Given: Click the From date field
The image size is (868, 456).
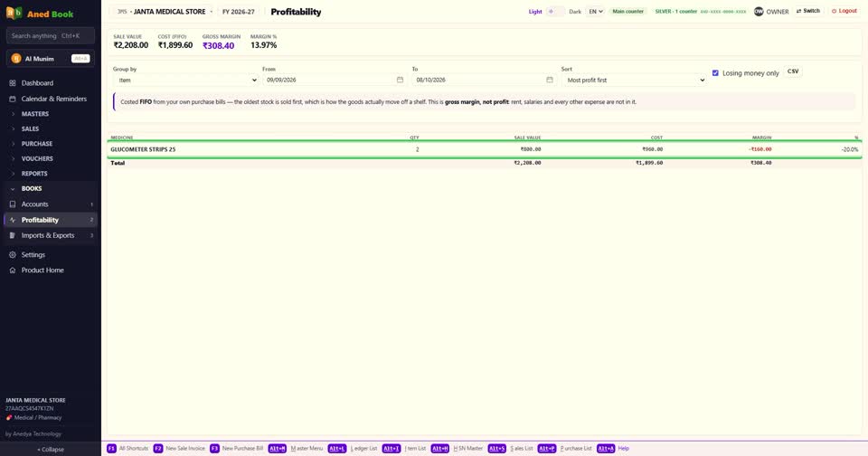Looking at the screenshot, I should click(x=335, y=80).
